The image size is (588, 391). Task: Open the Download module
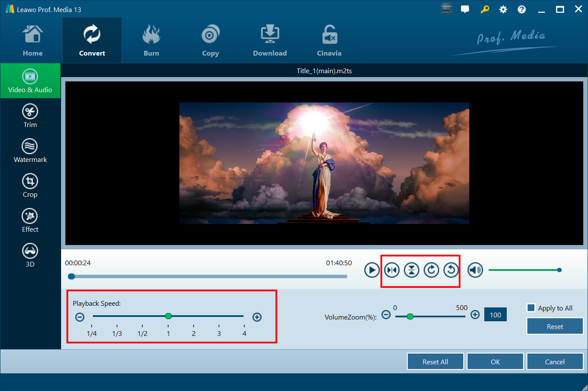tap(270, 41)
